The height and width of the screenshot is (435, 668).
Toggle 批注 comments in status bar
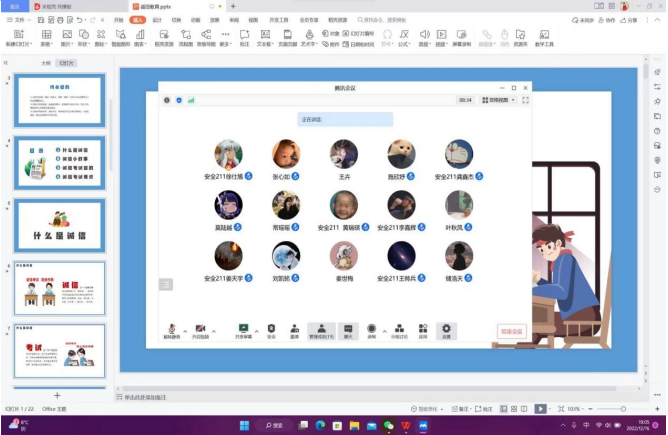coord(484,409)
